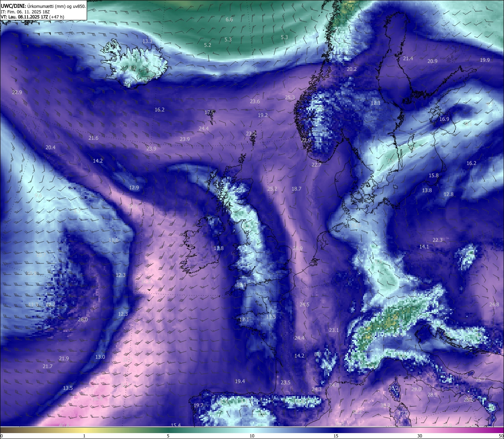
Task: Select the 'IT: Fim. 06. 11. 2025 18Z' line
Action: (x=26, y=11)
